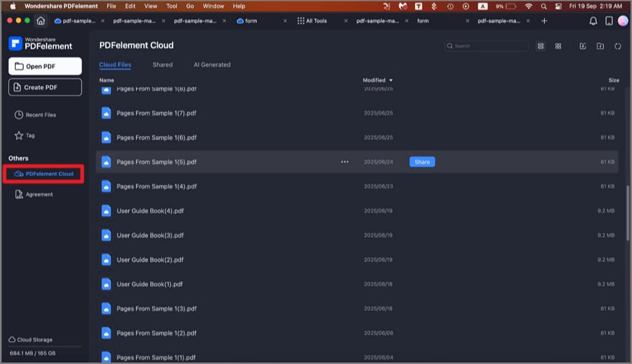
Task: Select User Guide Book(3).pdf
Action: pyautogui.click(x=357, y=235)
